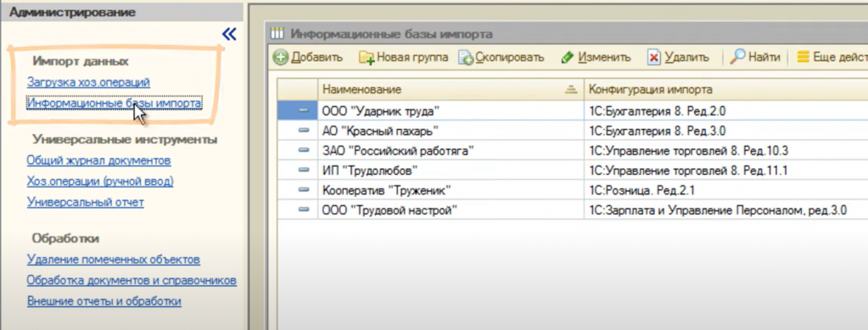868x330 pixels.
Task: Open Хоз.операции (ручной ввод) link
Action: (100, 181)
